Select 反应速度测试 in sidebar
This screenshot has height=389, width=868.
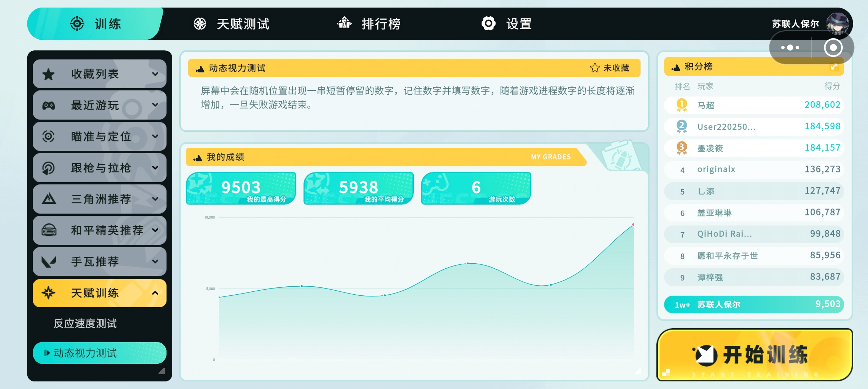(85, 323)
